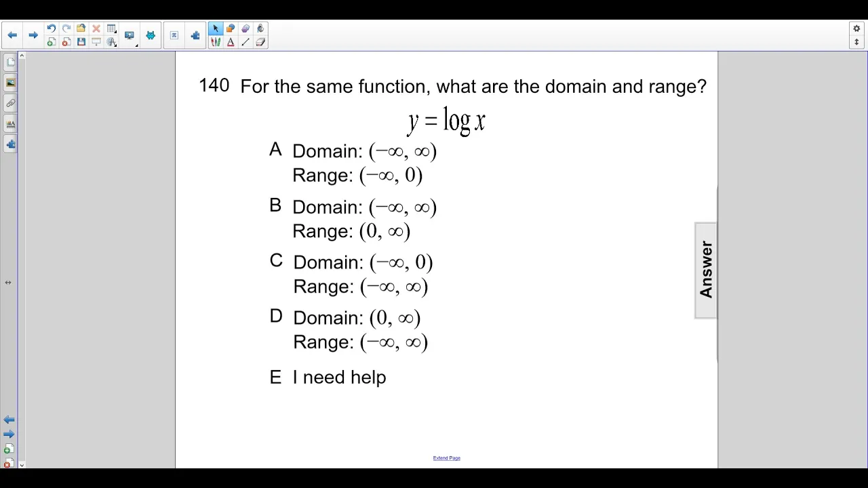The height and width of the screenshot is (488, 868).
Task: Click the Extend Page link
Action: pos(446,458)
